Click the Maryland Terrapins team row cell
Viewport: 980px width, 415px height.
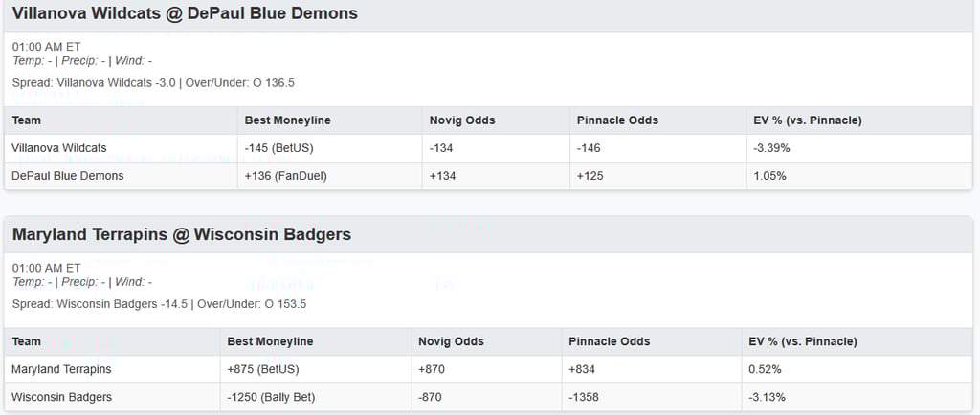pyautogui.click(x=61, y=369)
